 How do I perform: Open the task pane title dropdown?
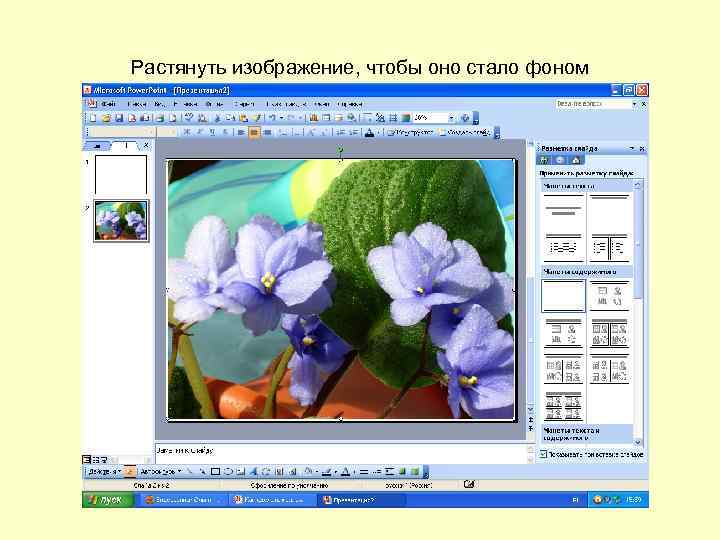(632, 148)
